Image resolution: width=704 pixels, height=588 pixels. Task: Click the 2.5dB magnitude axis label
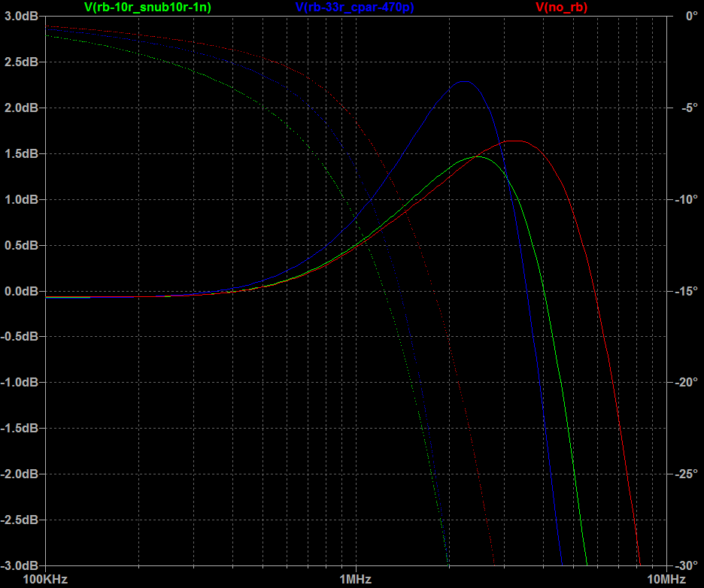pyautogui.click(x=21, y=62)
